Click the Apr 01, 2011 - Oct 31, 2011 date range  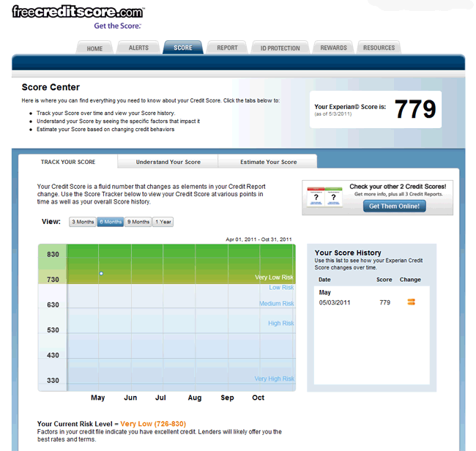point(259,239)
